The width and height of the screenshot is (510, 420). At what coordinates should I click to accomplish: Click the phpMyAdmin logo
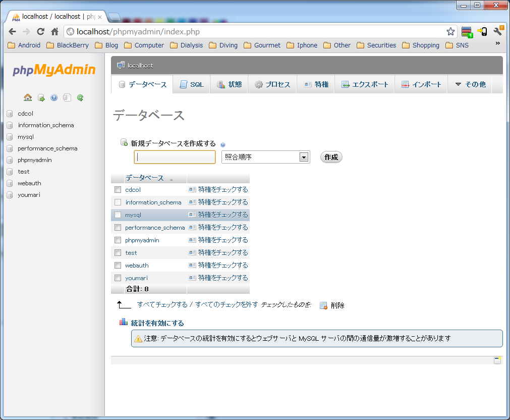click(x=54, y=70)
